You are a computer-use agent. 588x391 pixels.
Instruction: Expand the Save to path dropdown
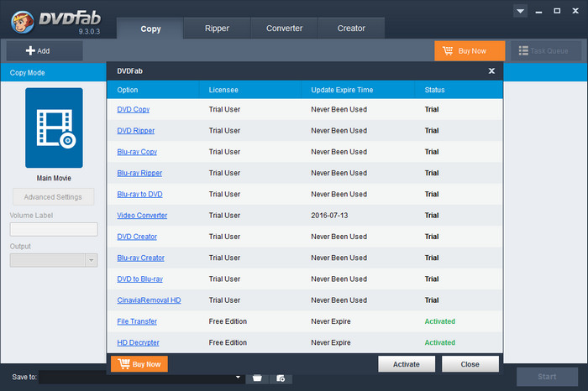[x=239, y=378]
